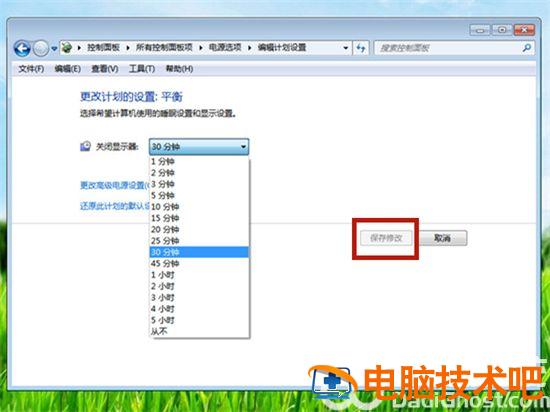This screenshot has width=550, height=412.
Task: Choose 25 分钟 from the list
Action: pyautogui.click(x=199, y=241)
